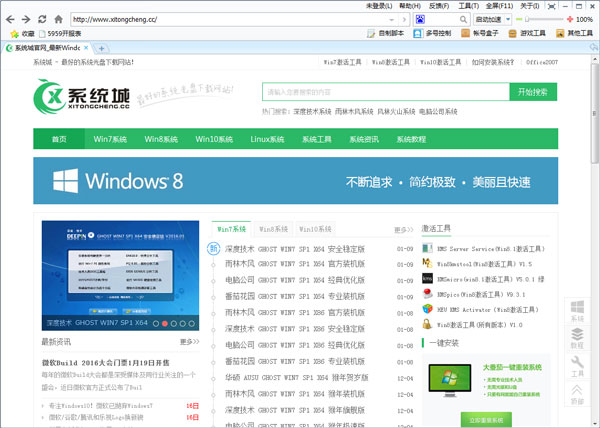This screenshot has height=428, width=600.
Task: Click the URL address field
Action: click(229, 20)
